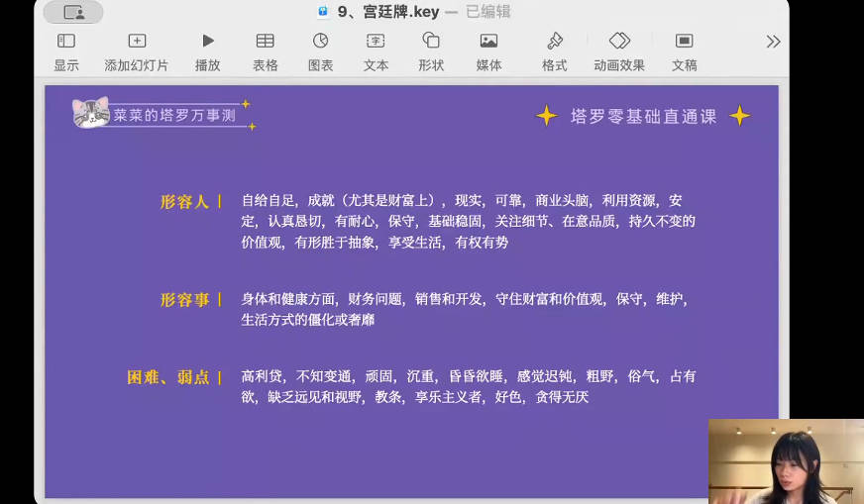Screen dimensions: 864x504
Task: Click the 塔罗零基础直通课 title text
Action: pos(643,116)
